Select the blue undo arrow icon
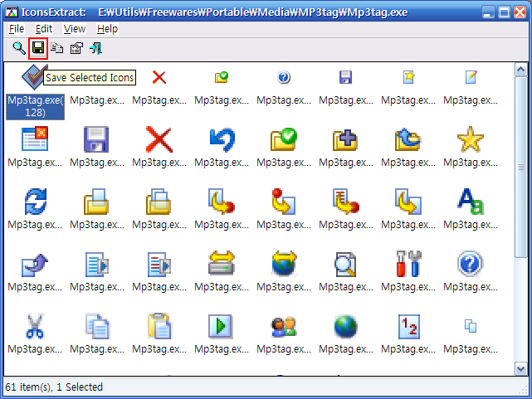The width and height of the screenshot is (532, 399). [222, 139]
